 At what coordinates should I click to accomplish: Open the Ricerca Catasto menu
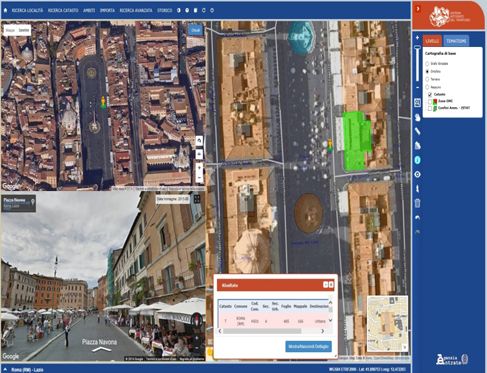pyautogui.click(x=63, y=10)
